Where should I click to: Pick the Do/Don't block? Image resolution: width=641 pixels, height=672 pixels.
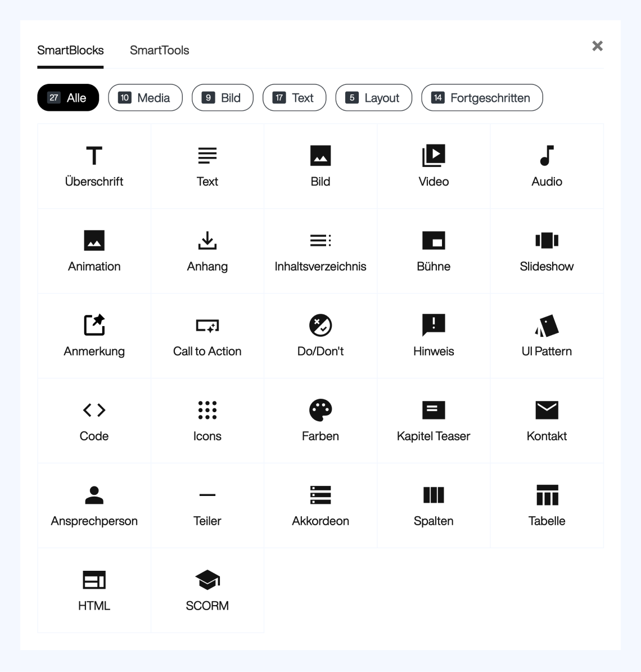click(x=320, y=336)
